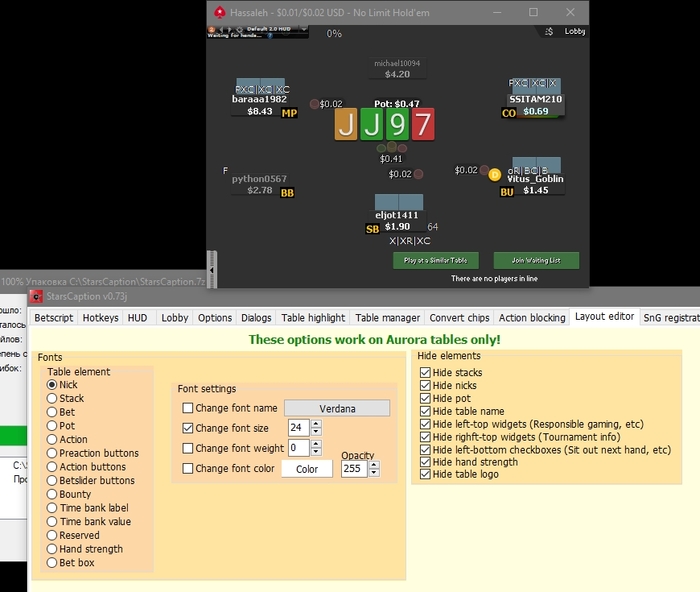Uncheck Change font size checkbox

point(188,428)
